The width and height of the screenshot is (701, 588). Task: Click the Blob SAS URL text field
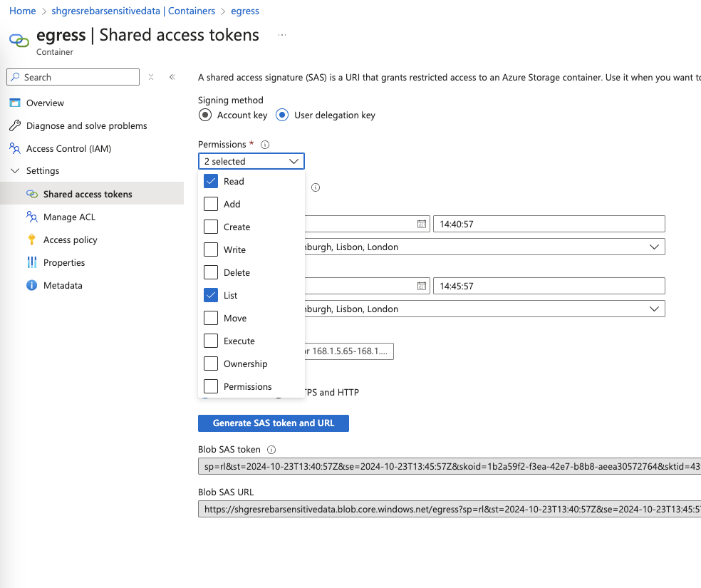[x=450, y=509]
